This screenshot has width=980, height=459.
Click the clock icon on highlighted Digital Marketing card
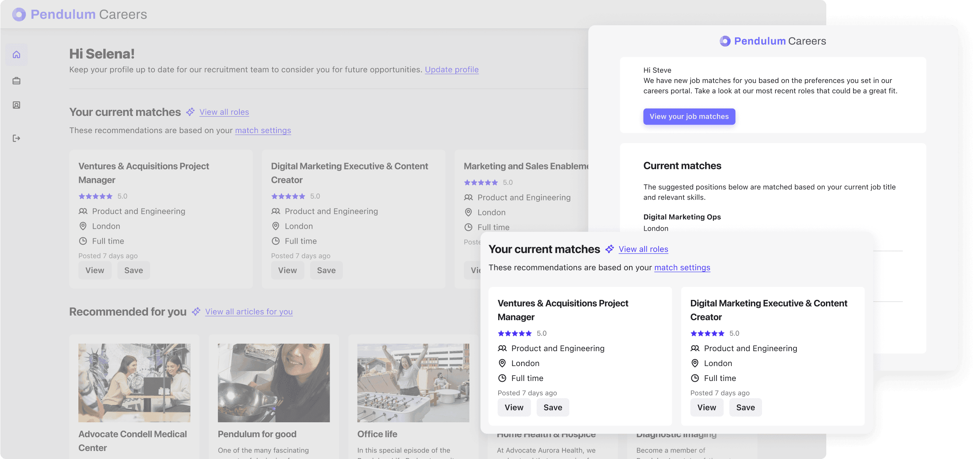(x=695, y=378)
